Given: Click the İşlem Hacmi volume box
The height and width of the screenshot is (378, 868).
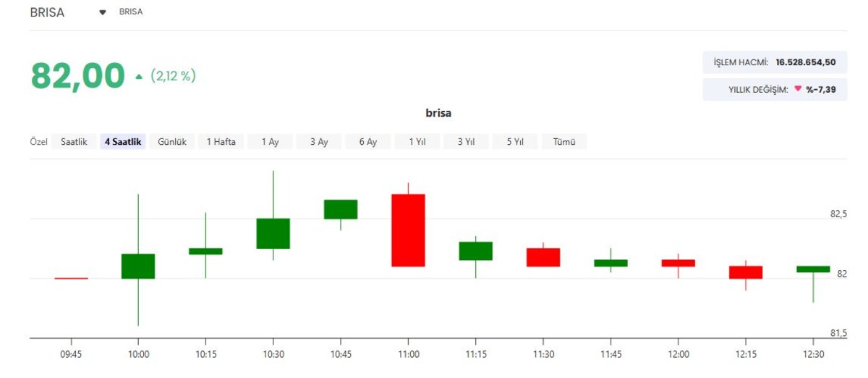Looking at the screenshot, I should coord(775,62).
